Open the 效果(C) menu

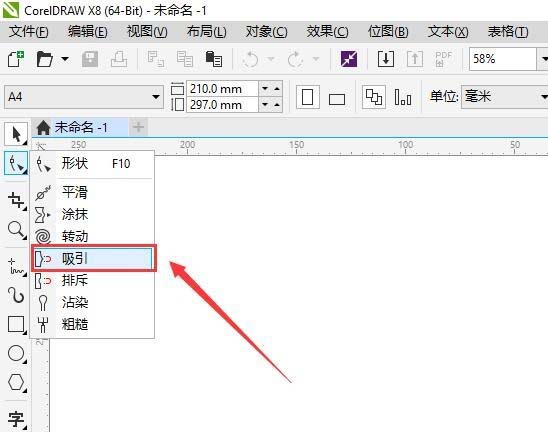(327, 32)
